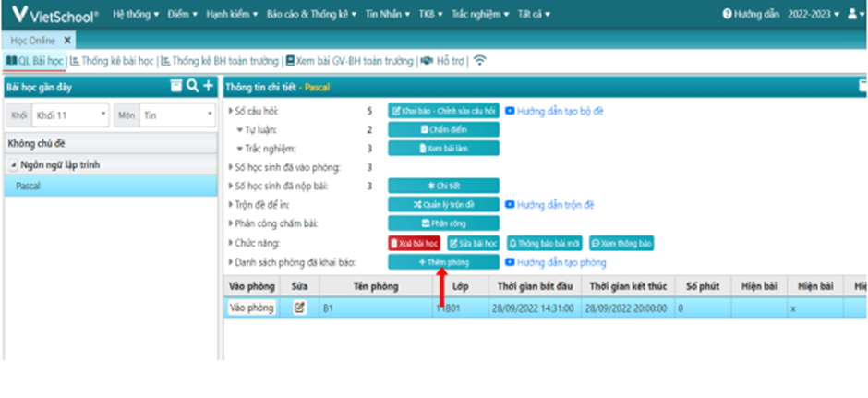Open the user account icon menu

coord(852,15)
